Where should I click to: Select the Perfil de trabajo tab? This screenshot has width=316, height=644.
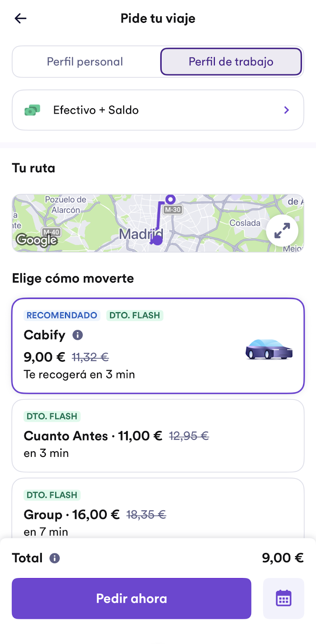tap(231, 62)
